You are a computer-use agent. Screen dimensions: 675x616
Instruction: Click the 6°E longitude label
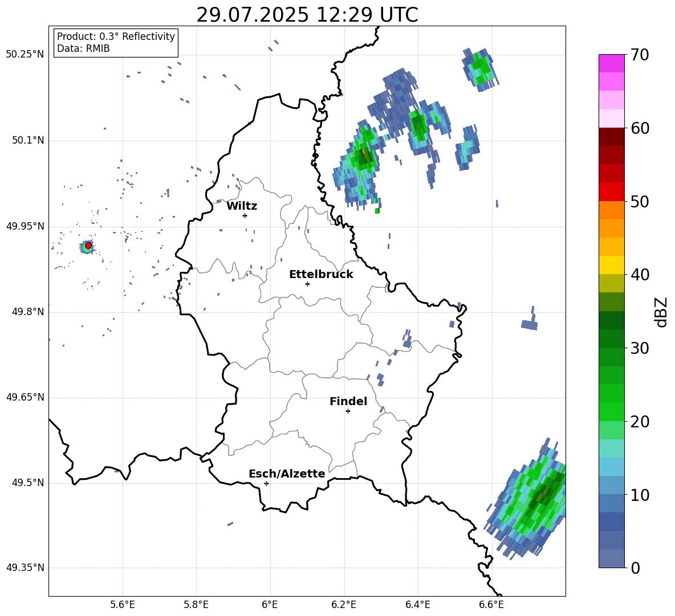click(270, 605)
